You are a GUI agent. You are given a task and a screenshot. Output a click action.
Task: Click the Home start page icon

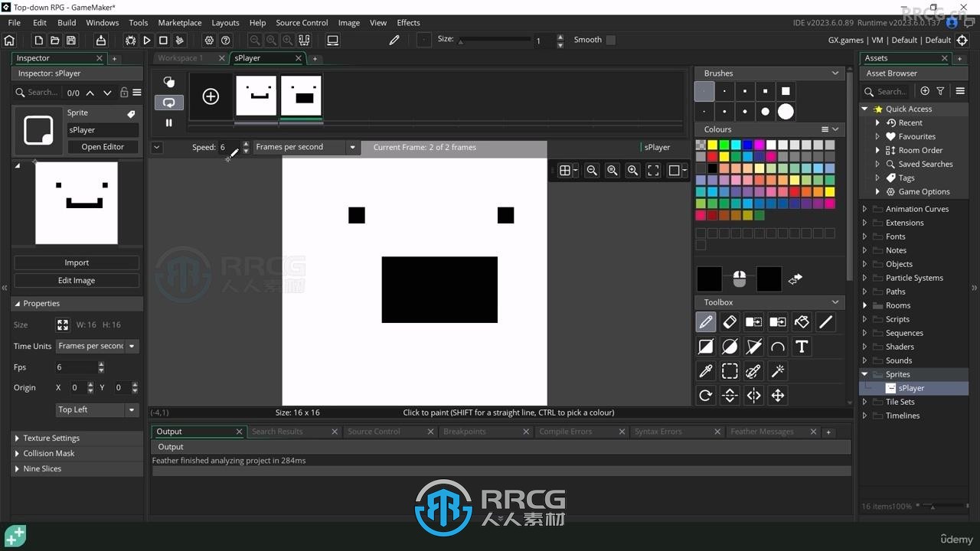coord(9,40)
